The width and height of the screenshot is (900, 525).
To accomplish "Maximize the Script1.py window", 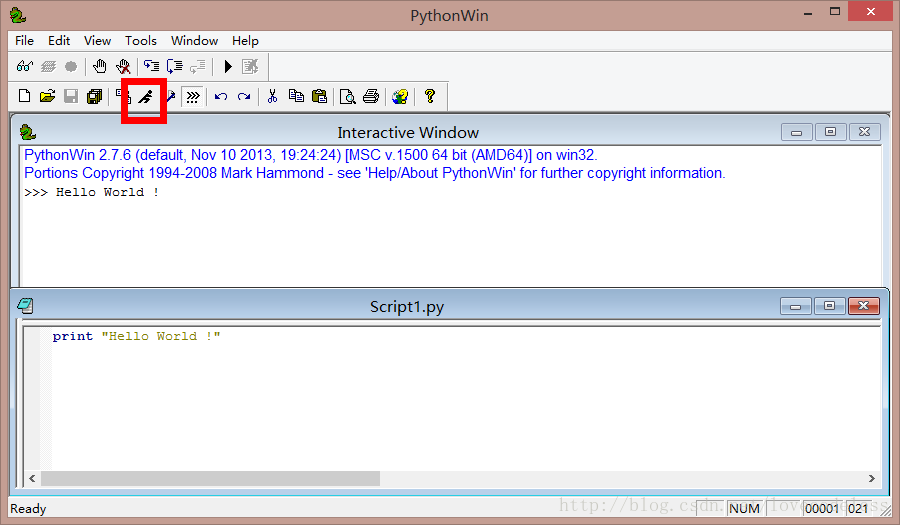I will pyautogui.click(x=829, y=306).
